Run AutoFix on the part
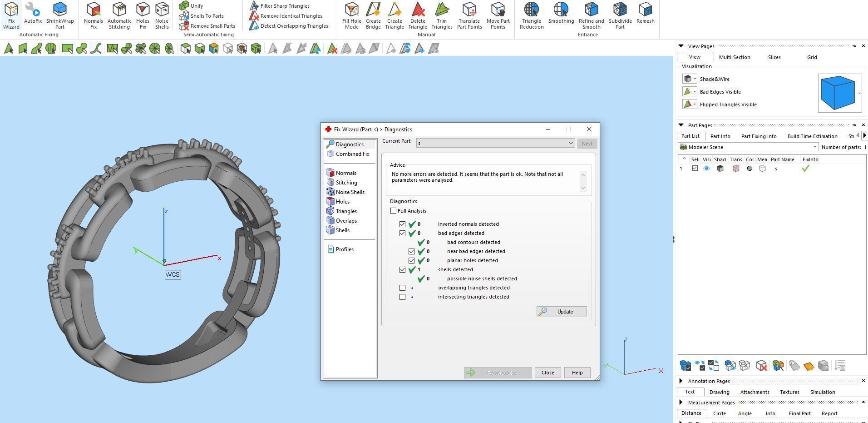The width and height of the screenshot is (868, 423). 33,13
